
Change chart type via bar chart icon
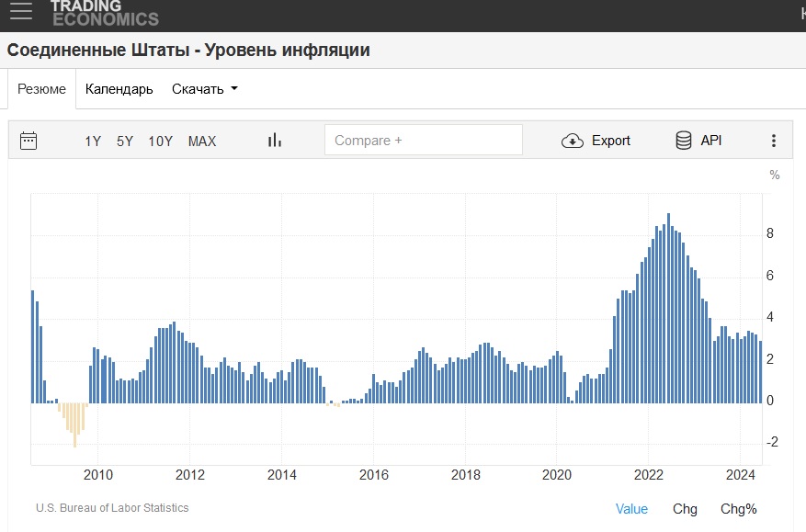point(274,141)
